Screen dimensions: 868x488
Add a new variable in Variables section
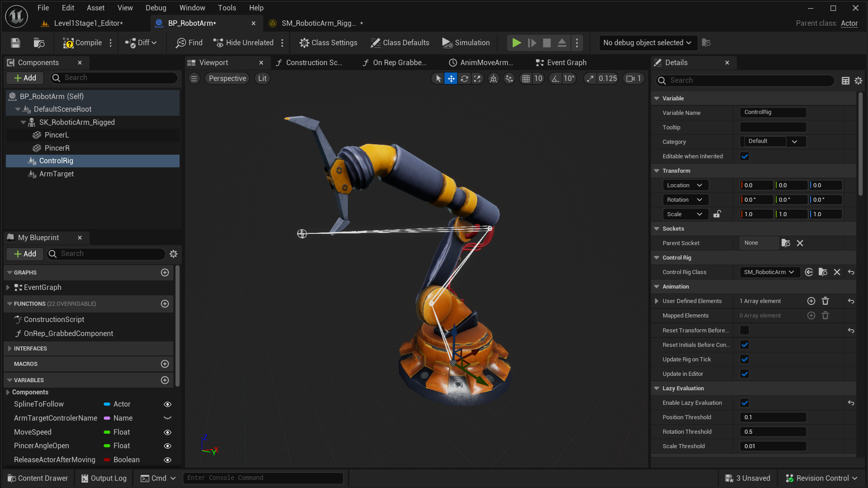click(165, 380)
